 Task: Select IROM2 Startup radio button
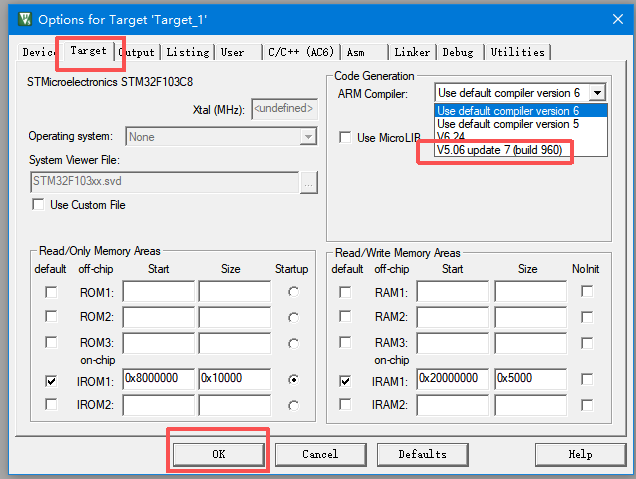[x=293, y=406]
